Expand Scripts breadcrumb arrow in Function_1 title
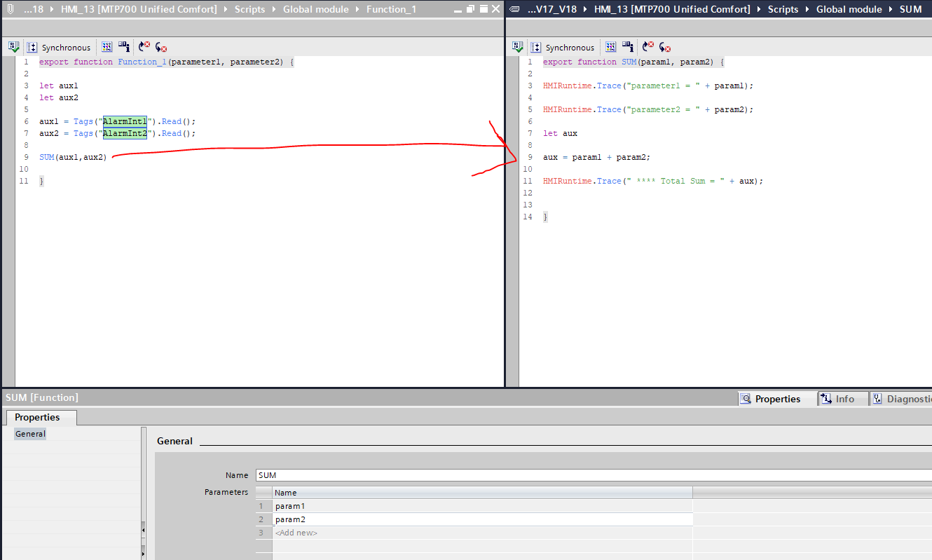The image size is (932, 560). (x=274, y=10)
